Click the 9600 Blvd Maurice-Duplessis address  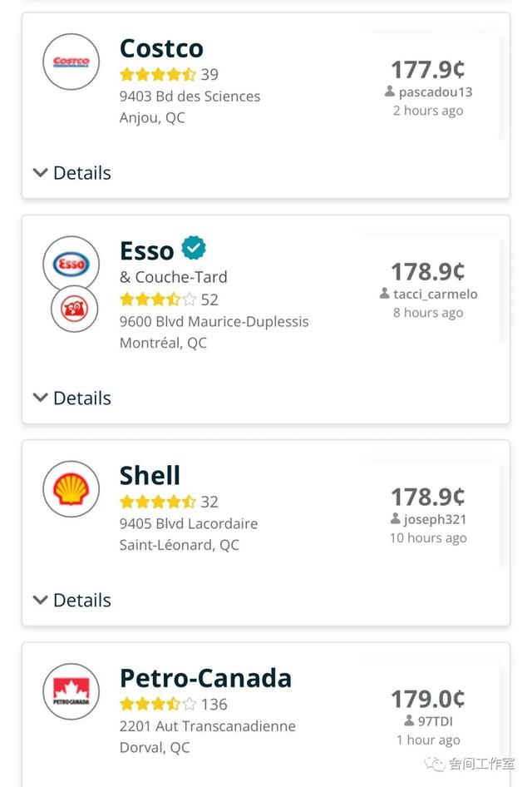[214, 321]
